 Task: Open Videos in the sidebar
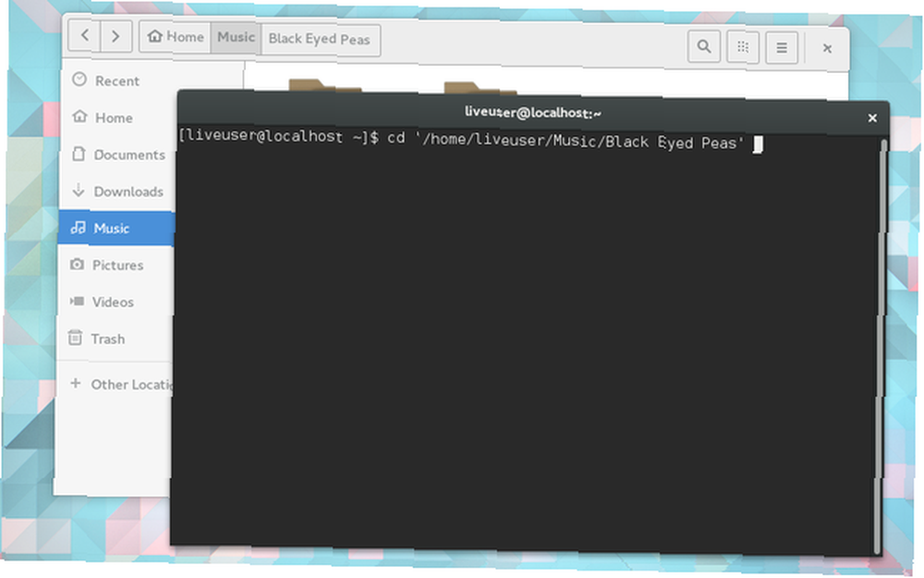[x=115, y=302]
